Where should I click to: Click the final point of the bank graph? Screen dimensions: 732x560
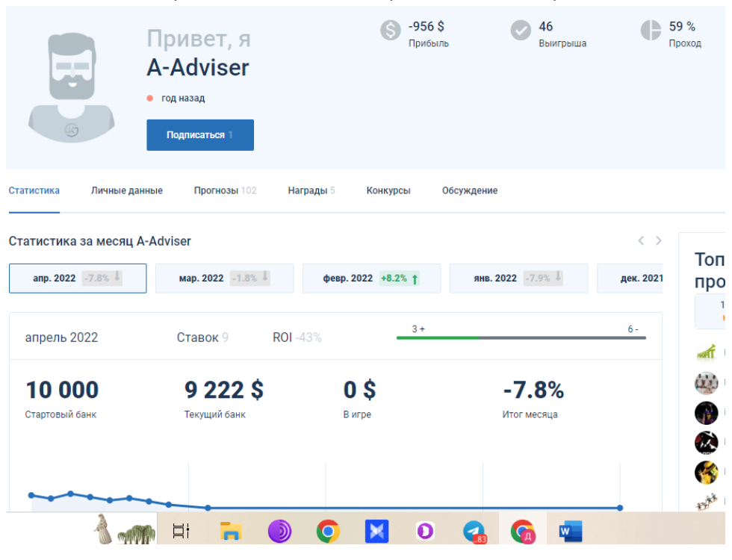pyautogui.click(x=620, y=508)
